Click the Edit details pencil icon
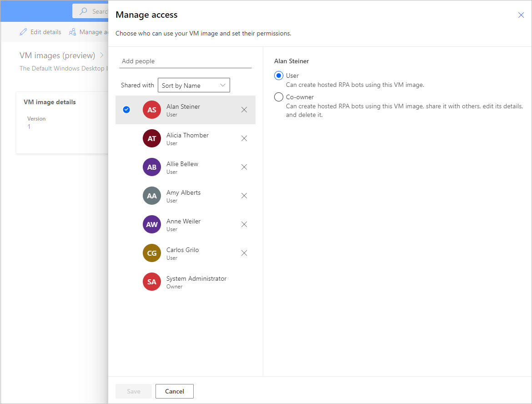Viewport: 532px width, 404px height. [23, 32]
